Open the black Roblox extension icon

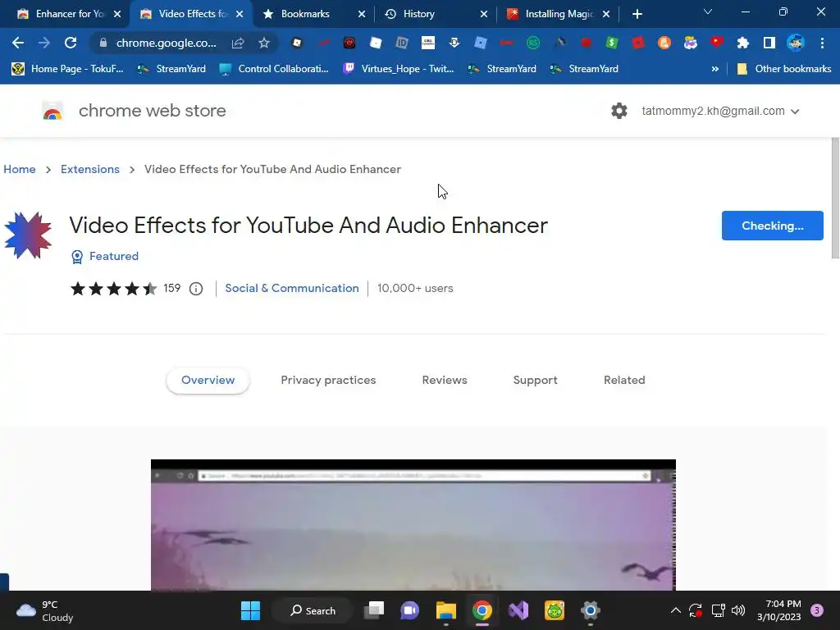click(297, 43)
